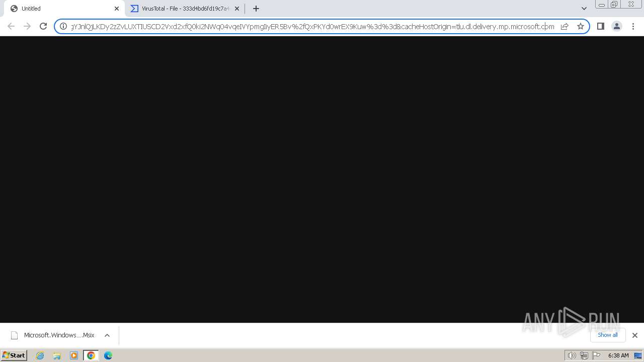Launch Internet Explorer from taskbar
Screen dimensions: 644x362
(40, 355)
